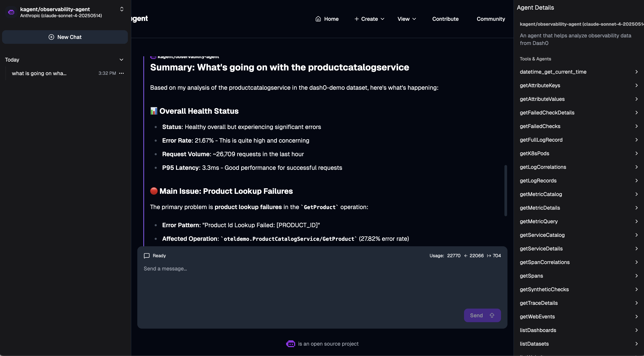The width and height of the screenshot is (644, 356).
Task: Click the chat conversation scrollbar
Action: coord(506,191)
